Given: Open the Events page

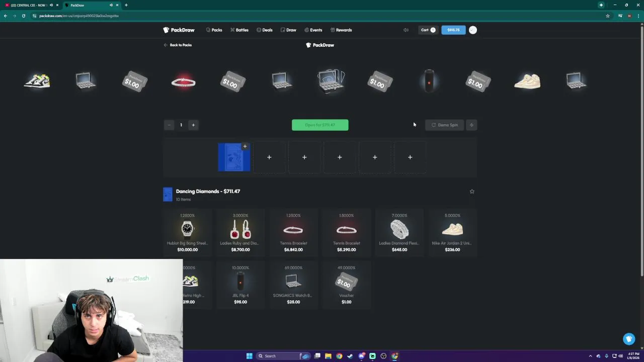Looking at the screenshot, I should 313,30.
